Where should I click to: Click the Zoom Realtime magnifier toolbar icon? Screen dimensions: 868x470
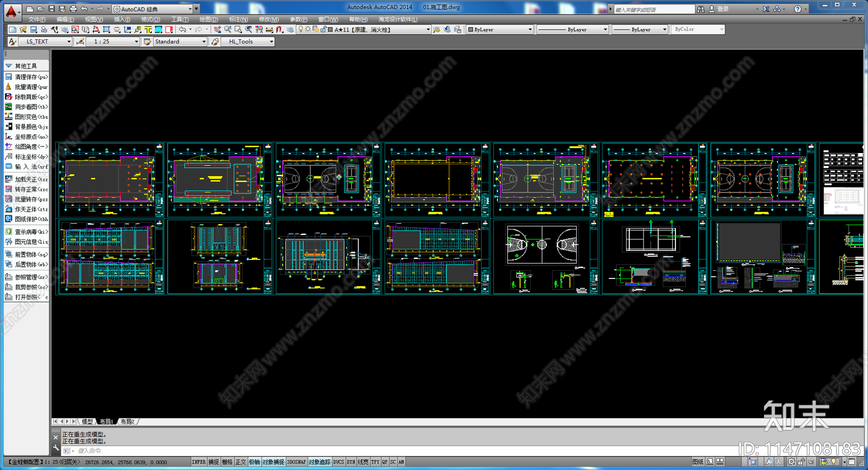point(228,29)
